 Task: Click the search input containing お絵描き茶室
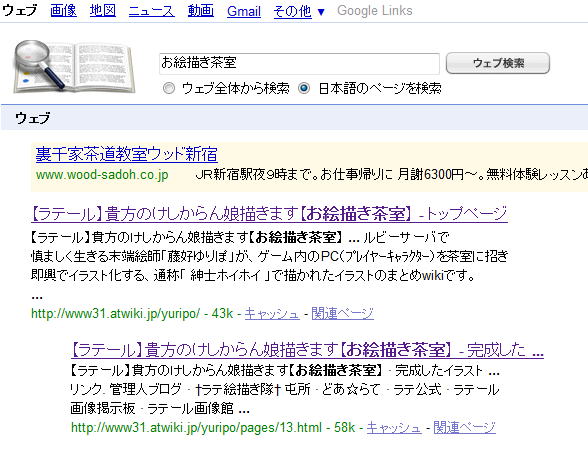299,63
